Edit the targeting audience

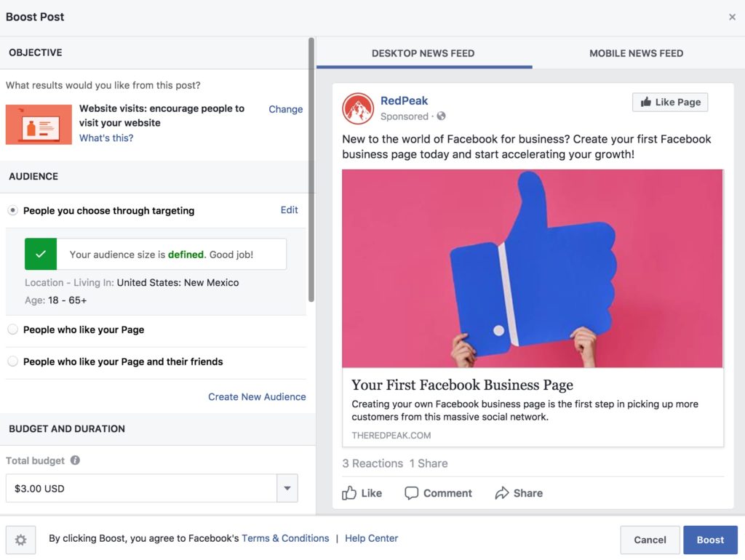[x=290, y=210]
